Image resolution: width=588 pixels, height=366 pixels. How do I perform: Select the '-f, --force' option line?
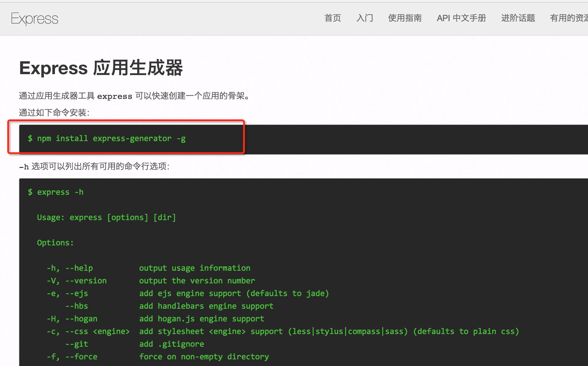click(x=158, y=357)
